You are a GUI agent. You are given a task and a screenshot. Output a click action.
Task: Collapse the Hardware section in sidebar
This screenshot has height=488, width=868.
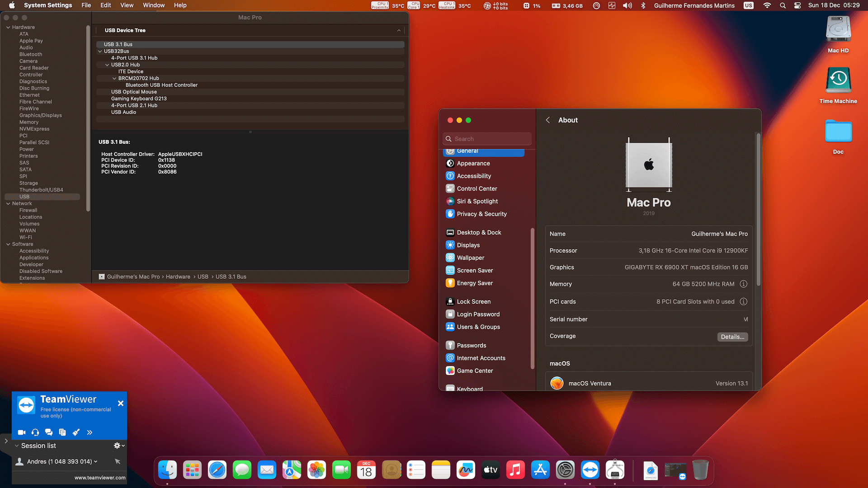8,27
